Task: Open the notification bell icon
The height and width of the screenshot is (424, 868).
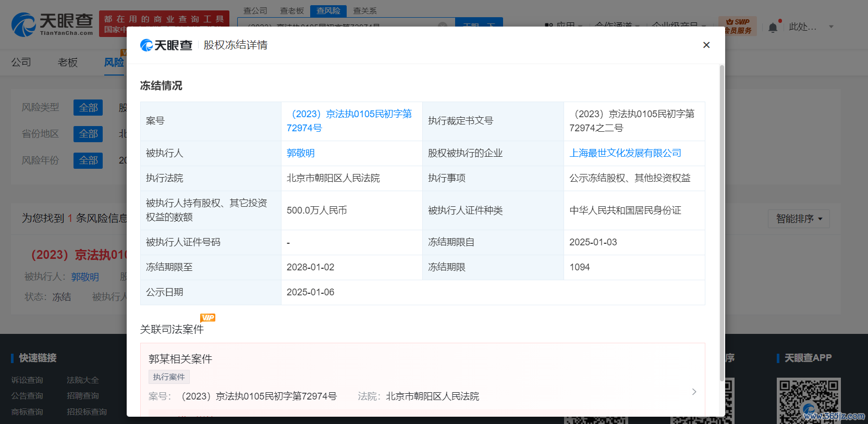Action: click(773, 27)
